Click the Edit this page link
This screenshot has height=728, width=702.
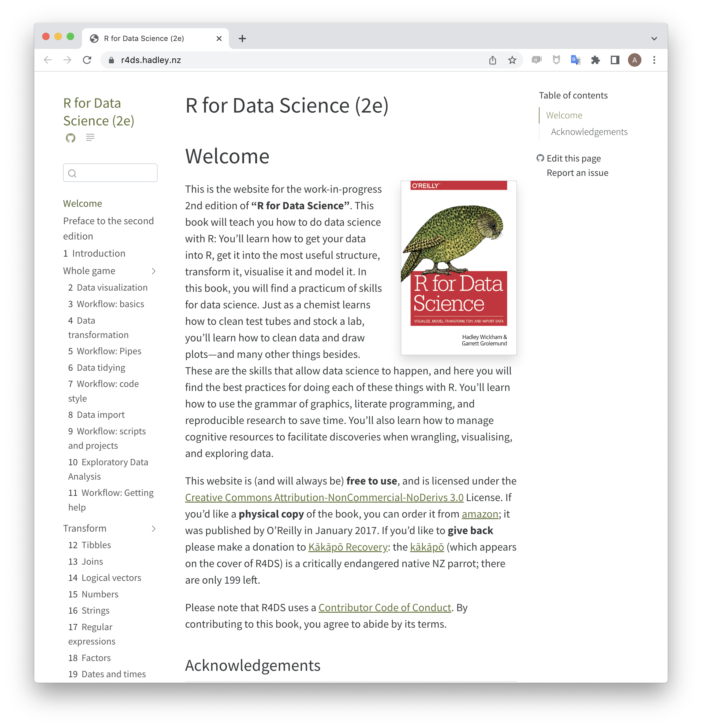[x=573, y=158]
